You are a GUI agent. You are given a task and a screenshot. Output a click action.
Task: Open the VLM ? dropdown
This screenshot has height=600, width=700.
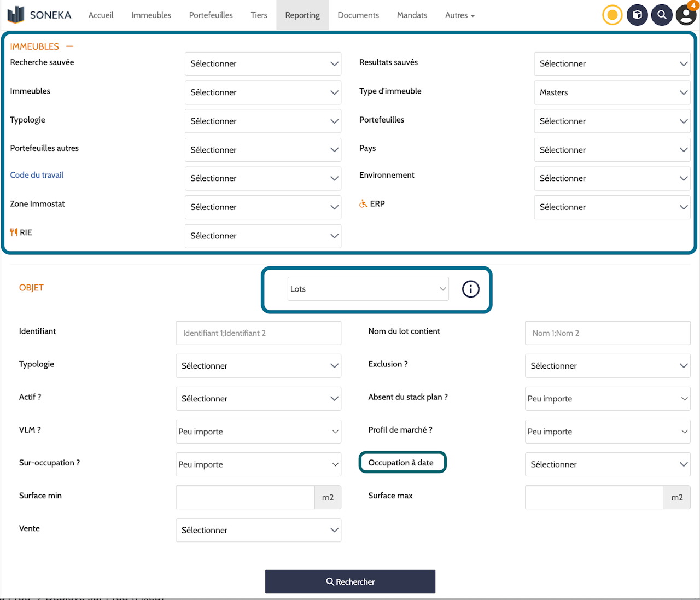259,432
